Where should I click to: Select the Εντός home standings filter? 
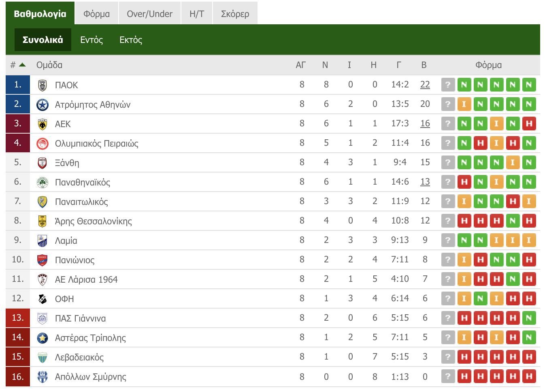[x=92, y=40]
